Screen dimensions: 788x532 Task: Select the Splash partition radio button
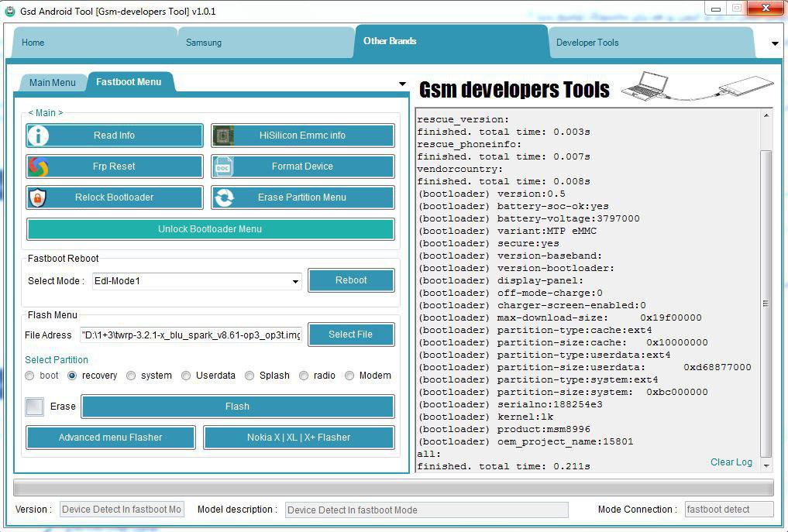click(x=249, y=376)
